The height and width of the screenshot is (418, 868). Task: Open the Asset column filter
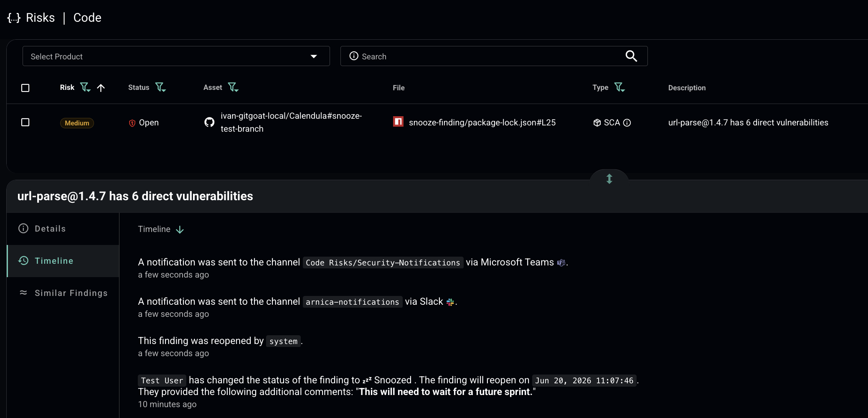click(233, 87)
